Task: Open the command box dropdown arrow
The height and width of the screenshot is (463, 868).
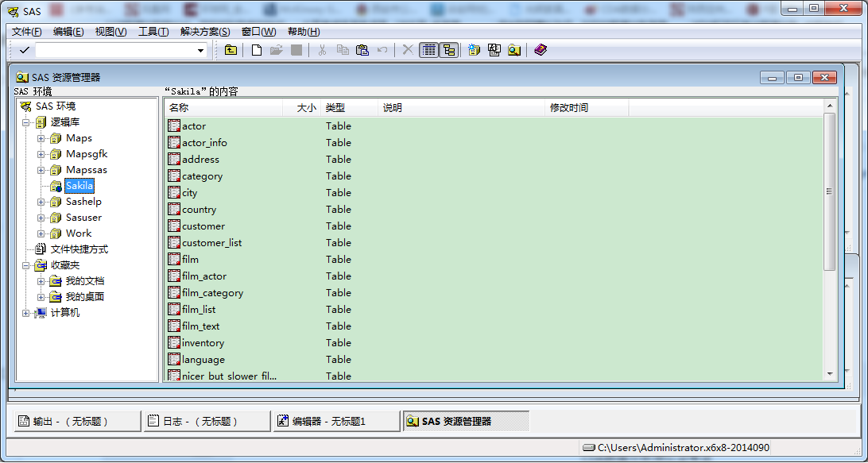Action: pyautogui.click(x=200, y=50)
